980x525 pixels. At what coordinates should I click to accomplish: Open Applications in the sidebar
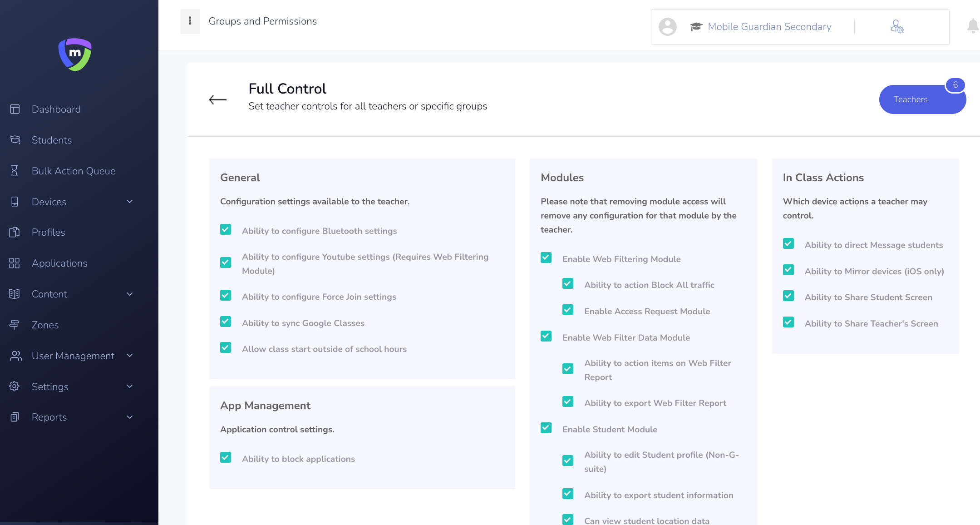(x=59, y=263)
